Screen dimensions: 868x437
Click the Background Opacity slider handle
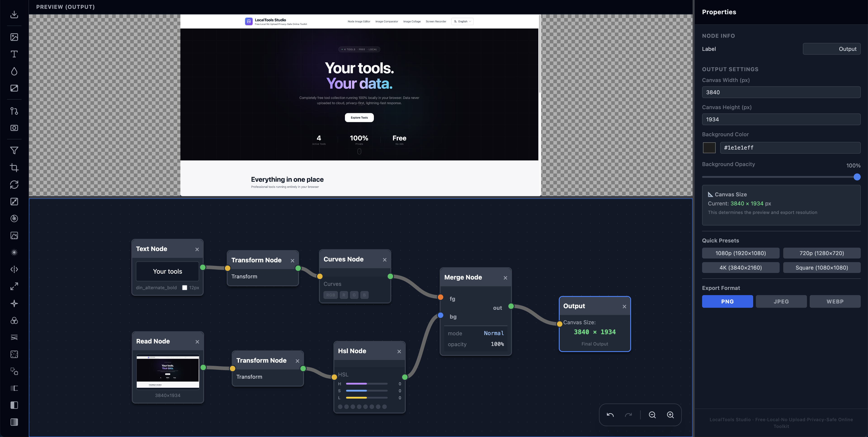[856, 176]
